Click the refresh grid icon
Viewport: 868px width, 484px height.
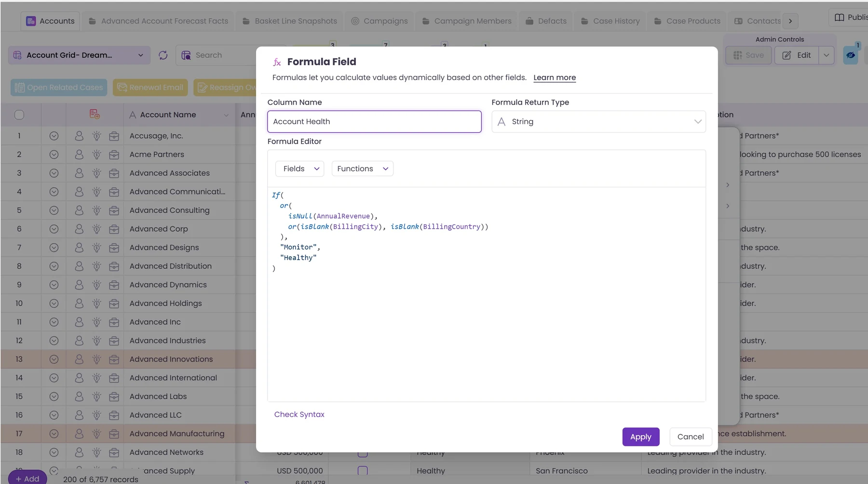163,55
